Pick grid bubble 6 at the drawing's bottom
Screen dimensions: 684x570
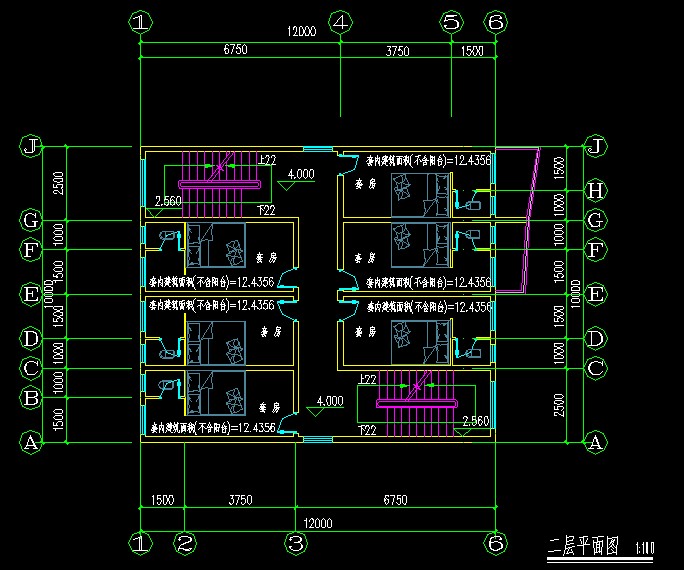tap(496, 543)
